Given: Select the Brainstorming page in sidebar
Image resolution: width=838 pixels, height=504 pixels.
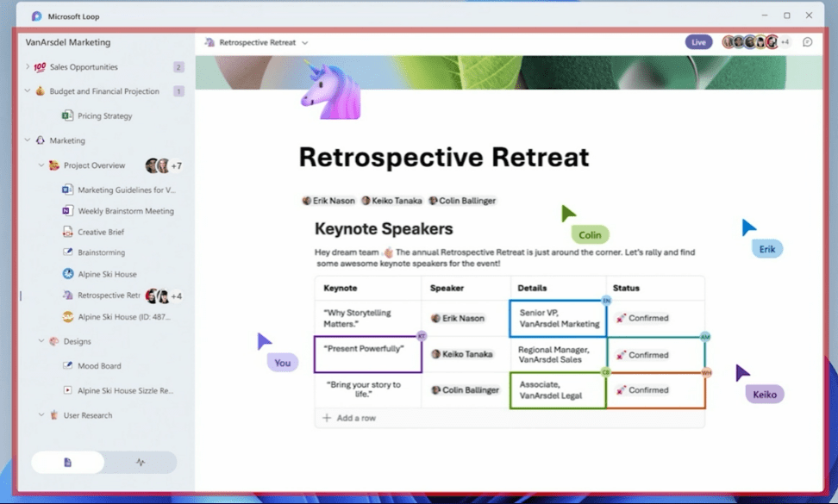Looking at the screenshot, I should point(101,252).
